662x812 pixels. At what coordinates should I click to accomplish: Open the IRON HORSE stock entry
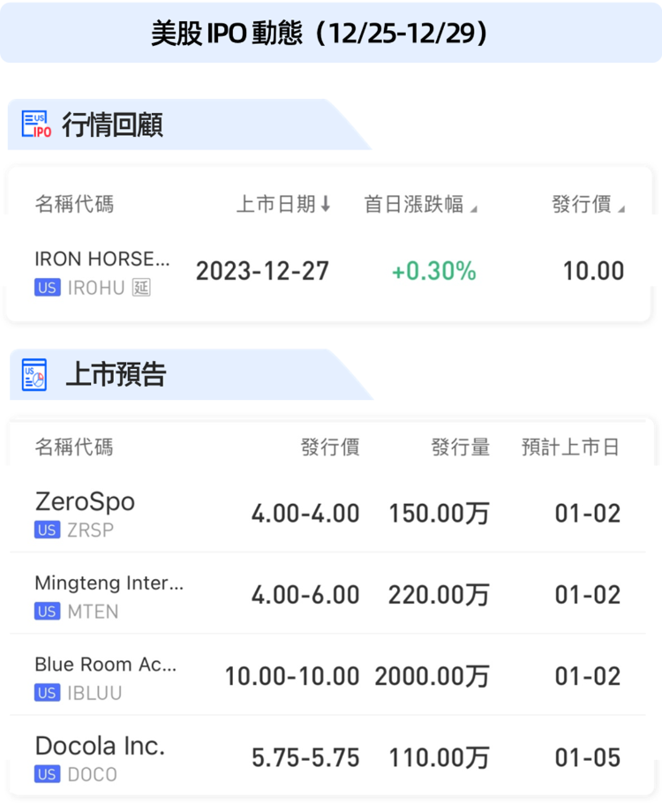102,259
